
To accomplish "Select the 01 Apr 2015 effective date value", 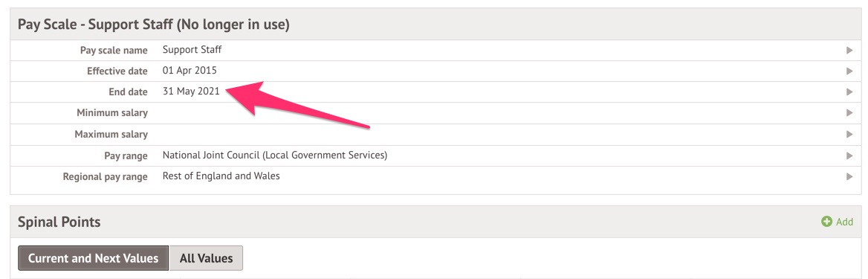I will 190,71.
